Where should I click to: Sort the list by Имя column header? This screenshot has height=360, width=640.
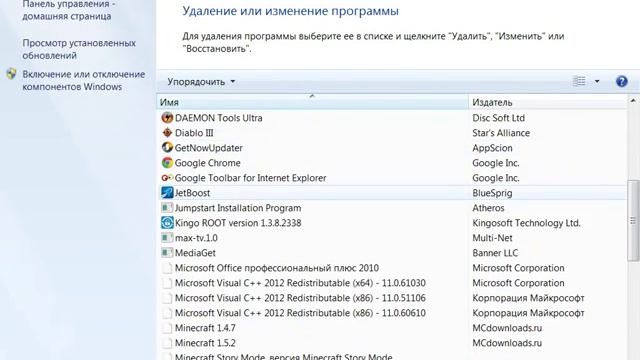(x=312, y=102)
